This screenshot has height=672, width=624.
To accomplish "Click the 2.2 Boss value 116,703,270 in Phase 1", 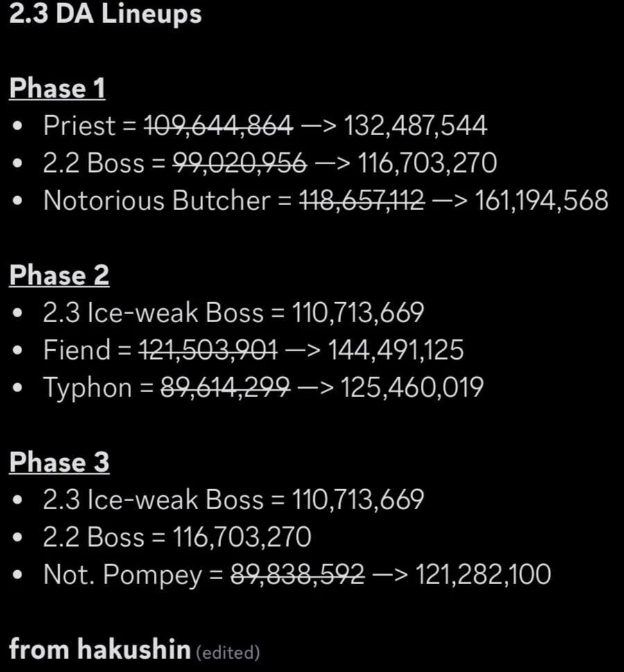I will [x=427, y=163].
